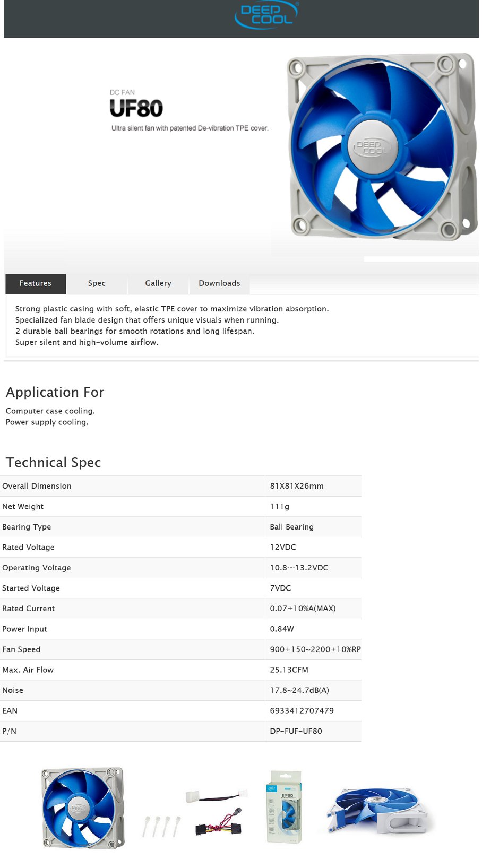Click the 'EAN' row label
The image size is (482, 868).
click(x=10, y=711)
